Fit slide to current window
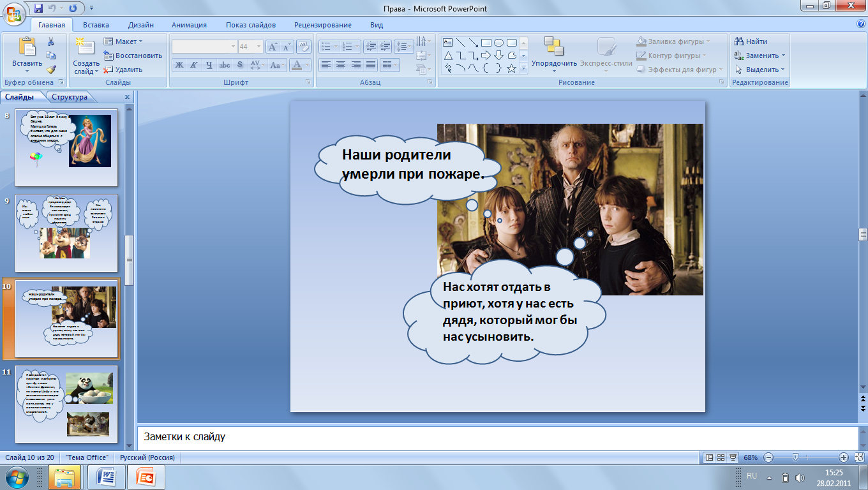The height and width of the screenshot is (490, 868). [858, 457]
